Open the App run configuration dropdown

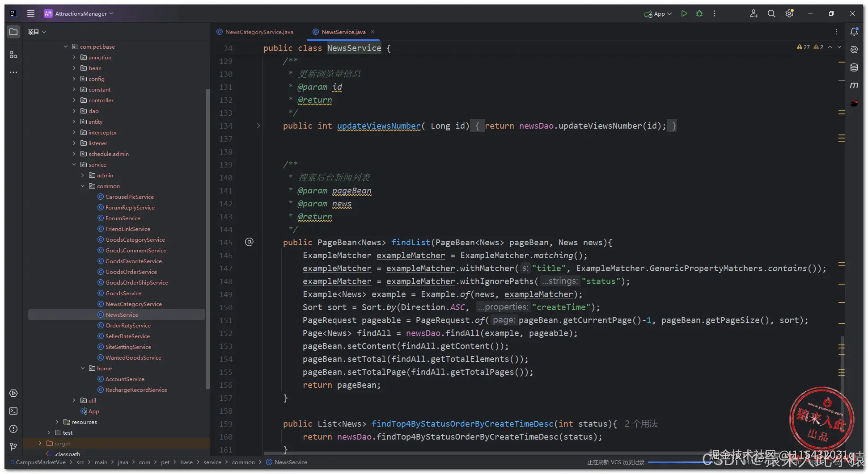pyautogui.click(x=658, y=14)
